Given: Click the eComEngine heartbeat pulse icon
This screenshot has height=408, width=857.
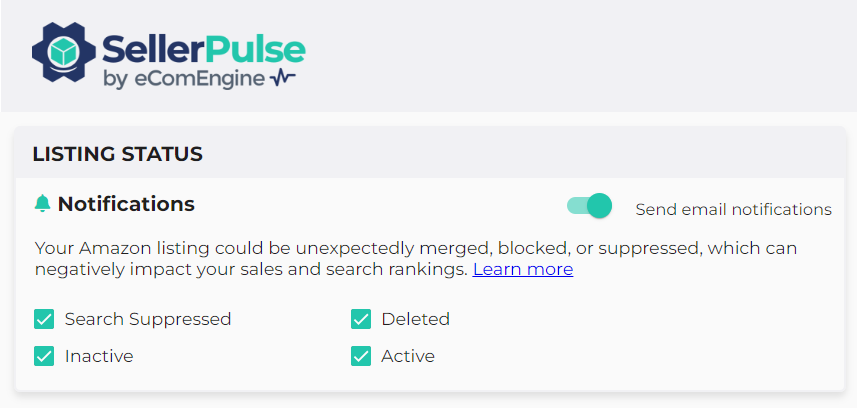Looking at the screenshot, I should (283, 78).
